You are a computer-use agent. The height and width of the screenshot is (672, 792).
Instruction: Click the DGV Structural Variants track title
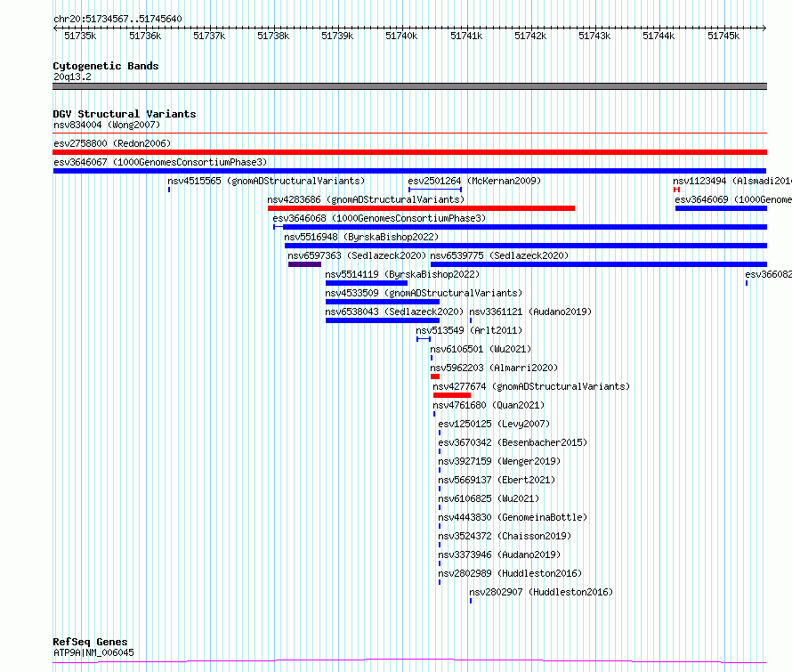click(x=125, y=114)
